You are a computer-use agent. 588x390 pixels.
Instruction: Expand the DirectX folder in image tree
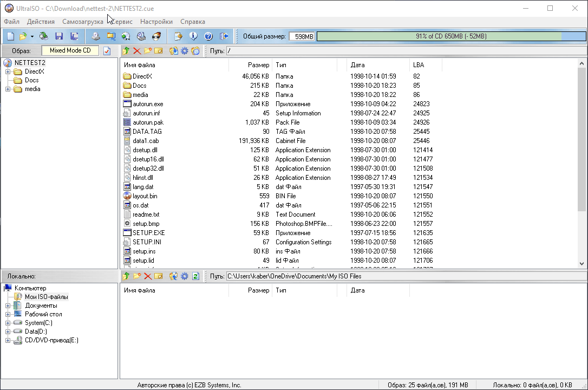(8, 71)
